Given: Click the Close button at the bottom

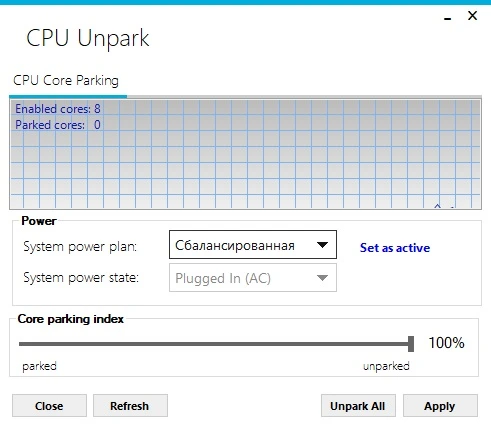Looking at the screenshot, I should [49, 406].
